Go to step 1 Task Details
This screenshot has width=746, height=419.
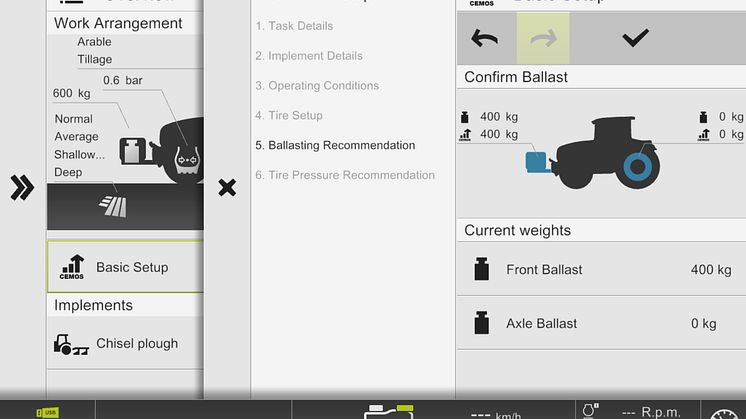pos(294,26)
